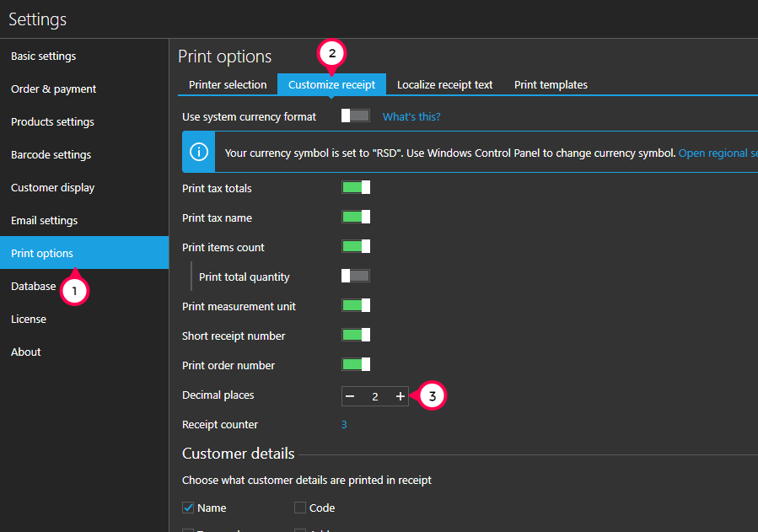Viewport: 758px width, 532px height.
Task: Turn off Print order number
Action: point(355,364)
